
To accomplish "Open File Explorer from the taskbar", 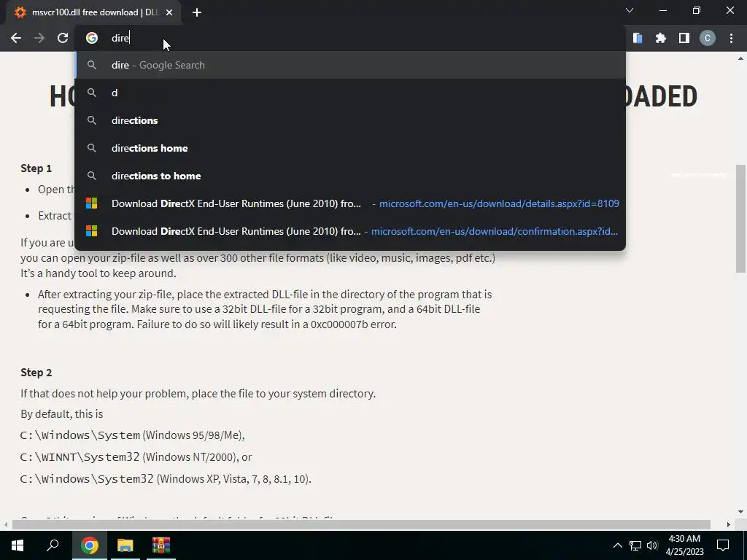I will (125, 545).
